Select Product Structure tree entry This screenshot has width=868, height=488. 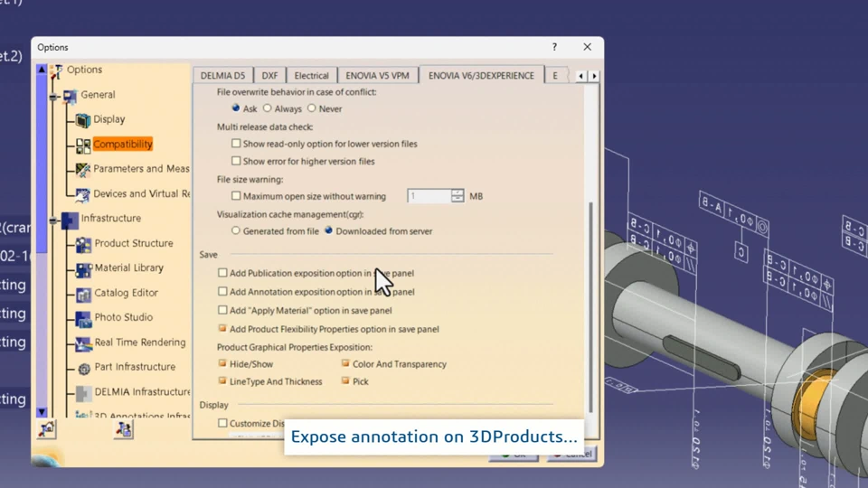[x=134, y=243]
